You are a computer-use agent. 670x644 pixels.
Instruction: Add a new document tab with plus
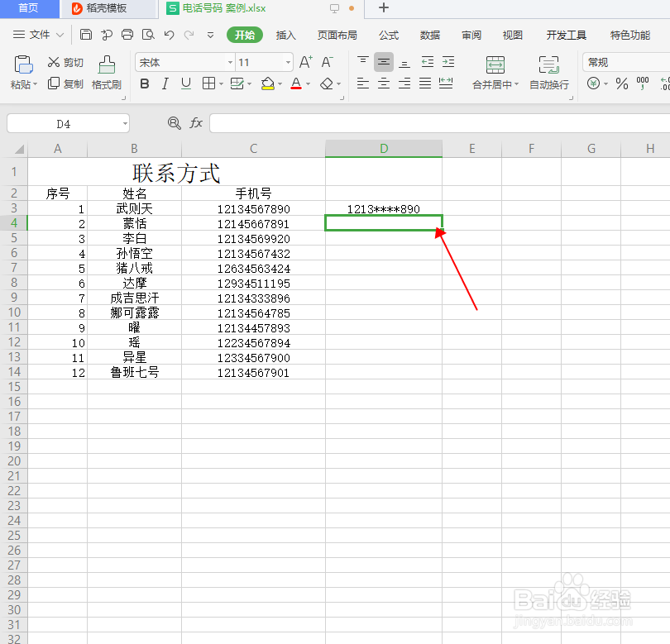[384, 7]
